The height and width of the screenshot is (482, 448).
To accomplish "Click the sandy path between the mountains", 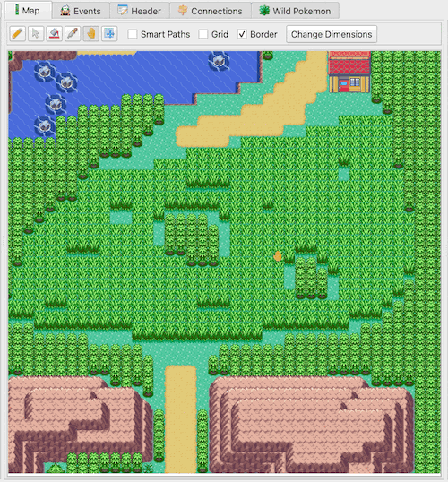I will click(180, 419).
